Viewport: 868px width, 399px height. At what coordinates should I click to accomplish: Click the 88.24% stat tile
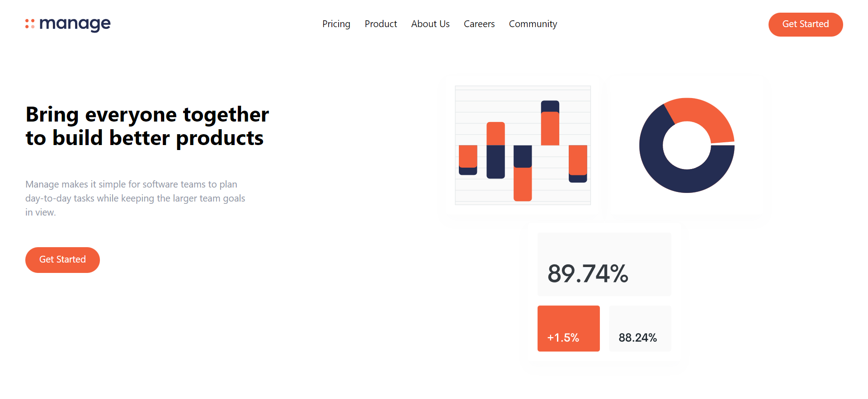pos(640,329)
